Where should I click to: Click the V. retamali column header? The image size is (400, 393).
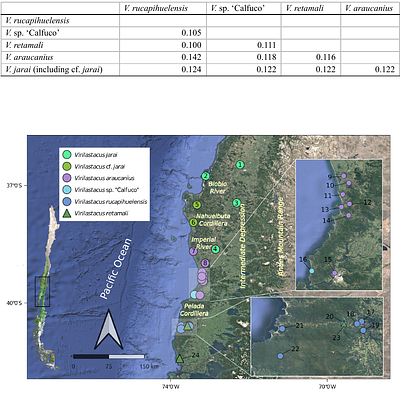(305, 8)
